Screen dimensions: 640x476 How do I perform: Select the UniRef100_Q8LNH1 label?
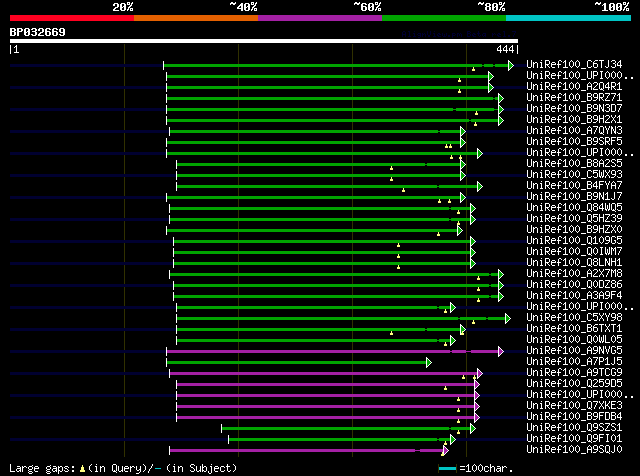[574, 262]
